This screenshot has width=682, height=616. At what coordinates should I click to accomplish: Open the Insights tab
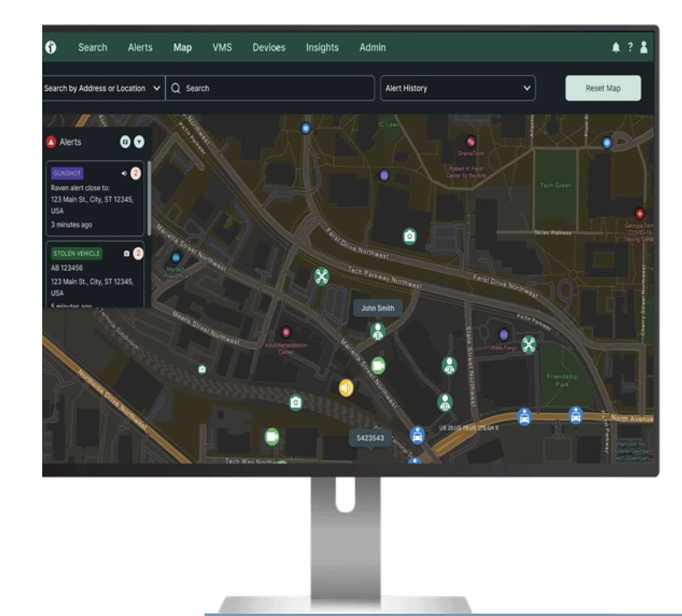[x=322, y=47]
